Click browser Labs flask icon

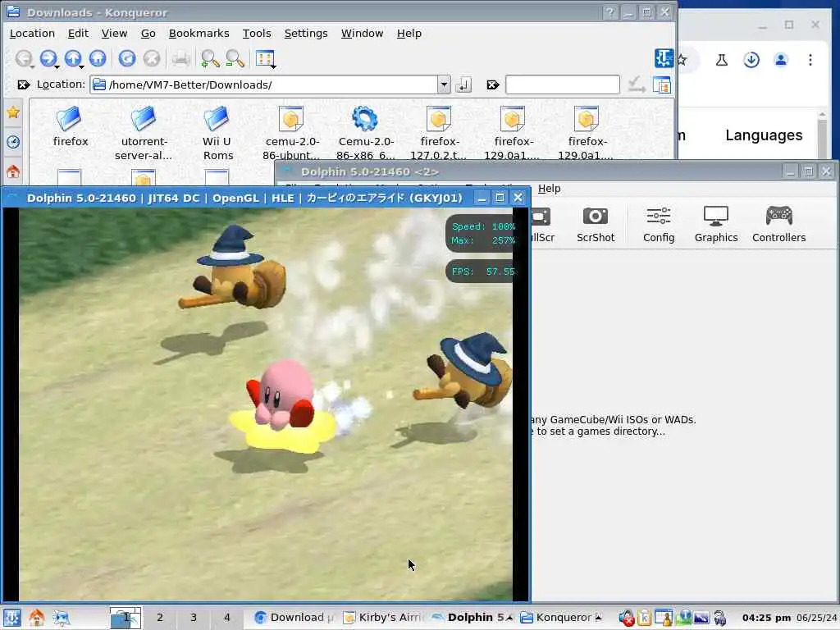(722, 59)
